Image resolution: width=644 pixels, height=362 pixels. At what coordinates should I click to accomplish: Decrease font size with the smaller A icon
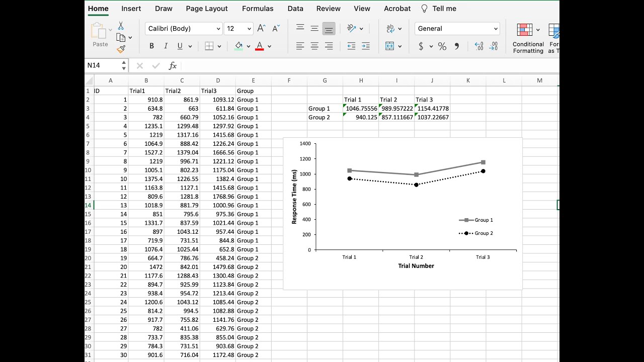[276, 29]
